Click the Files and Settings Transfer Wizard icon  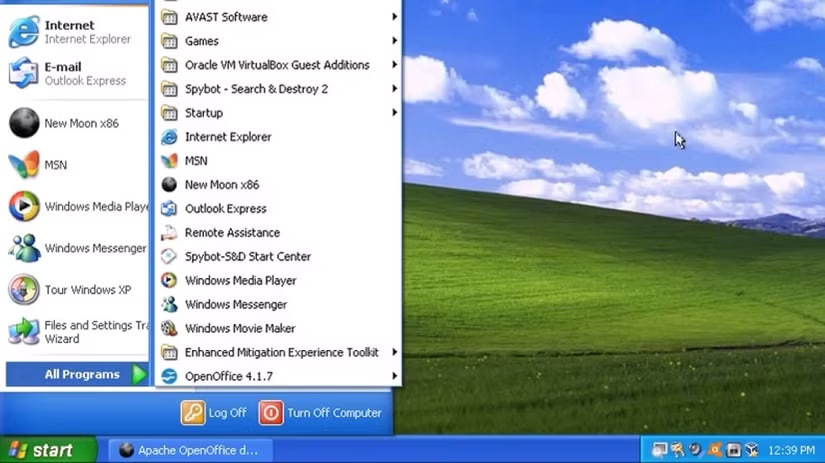point(24,331)
